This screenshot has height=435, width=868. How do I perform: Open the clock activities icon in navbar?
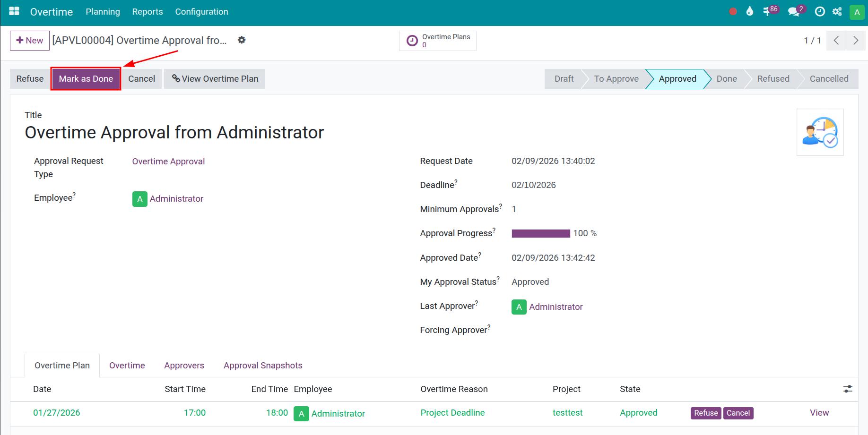tap(820, 12)
